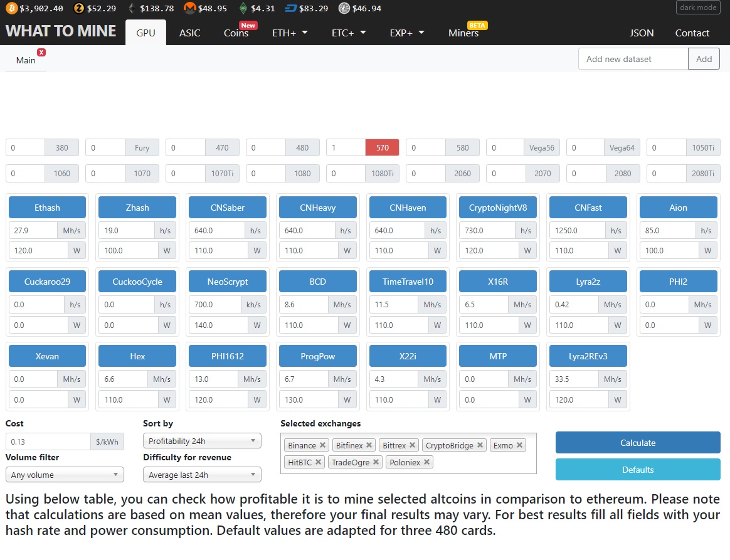Open the Difficulty for revenue dropdown

(x=202, y=475)
